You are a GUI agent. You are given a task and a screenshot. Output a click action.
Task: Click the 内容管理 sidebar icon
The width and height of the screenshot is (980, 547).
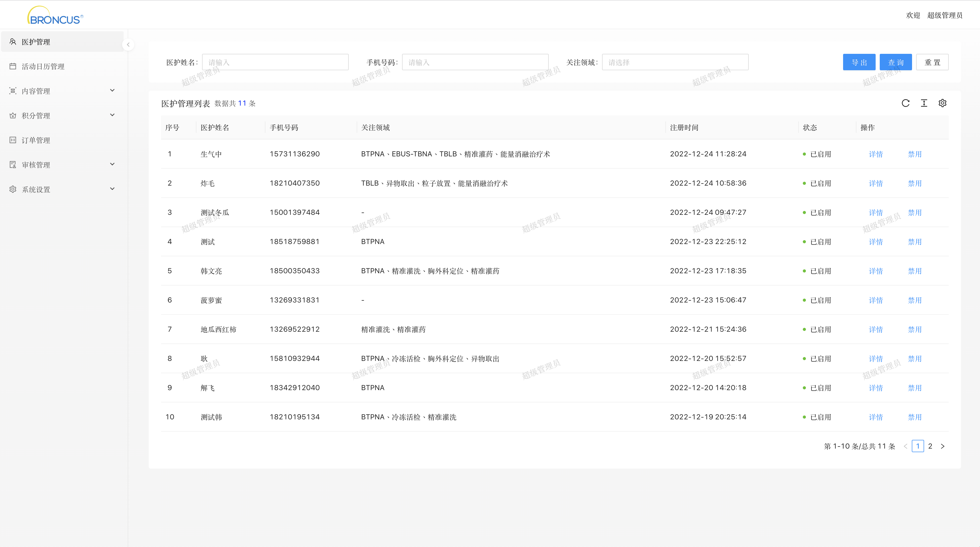13,90
